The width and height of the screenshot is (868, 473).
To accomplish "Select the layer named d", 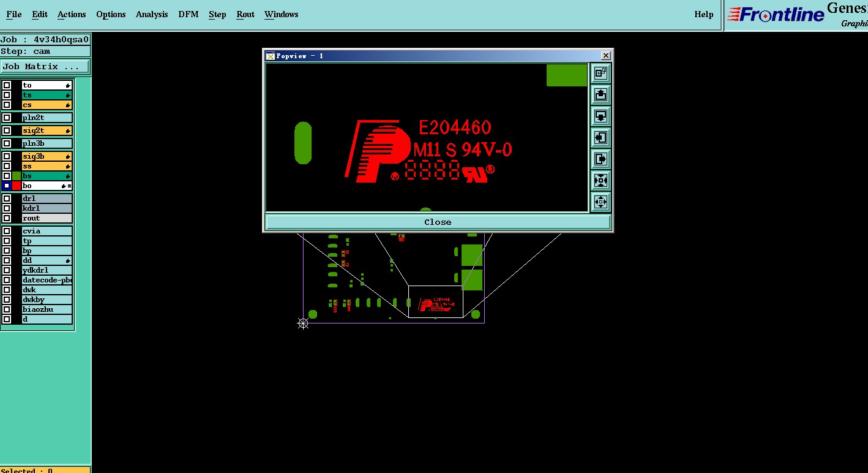I will click(x=47, y=319).
